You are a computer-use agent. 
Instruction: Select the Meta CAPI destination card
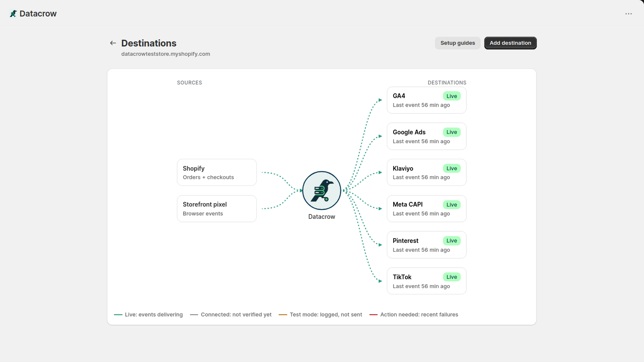click(427, 209)
